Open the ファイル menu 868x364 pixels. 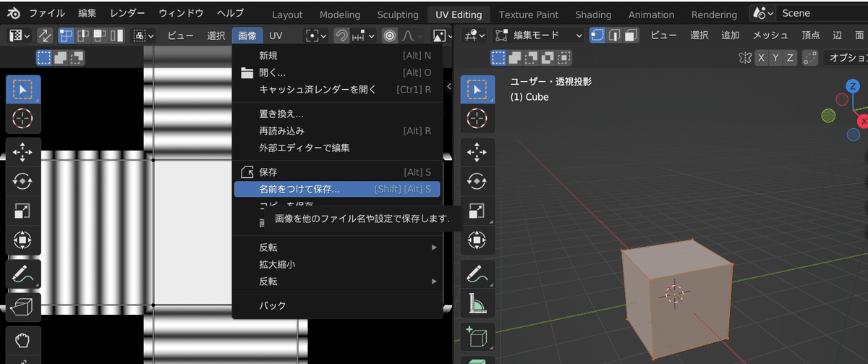pyautogui.click(x=46, y=13)
